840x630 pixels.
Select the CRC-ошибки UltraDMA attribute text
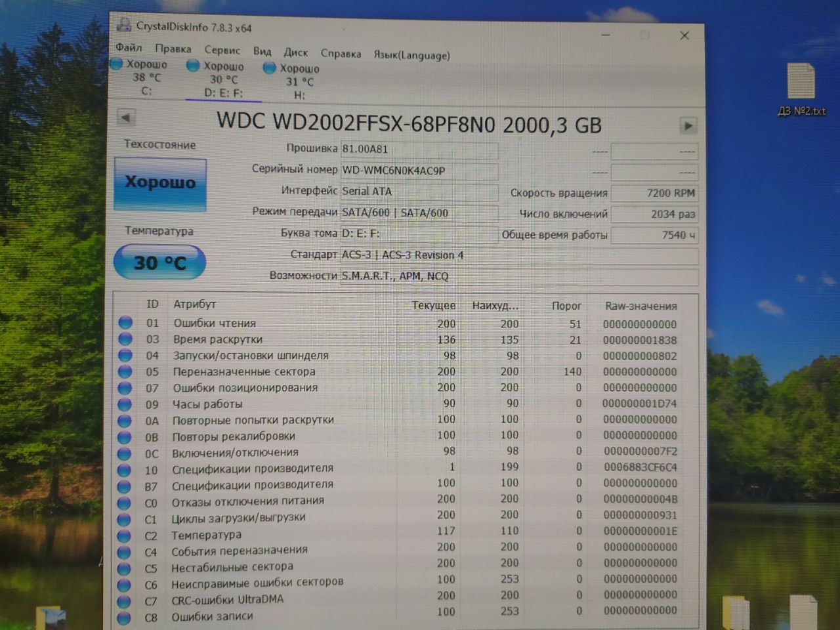227,599
